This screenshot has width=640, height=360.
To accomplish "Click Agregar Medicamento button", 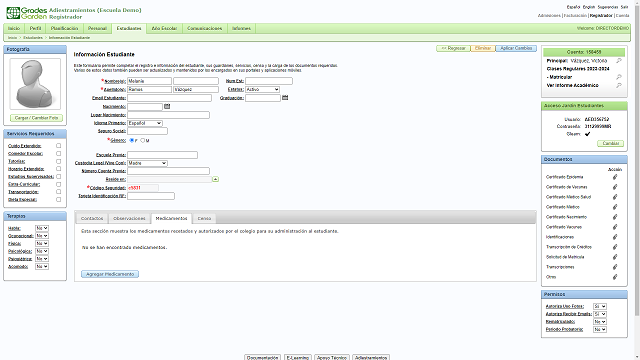I will (x=110, y=274).
